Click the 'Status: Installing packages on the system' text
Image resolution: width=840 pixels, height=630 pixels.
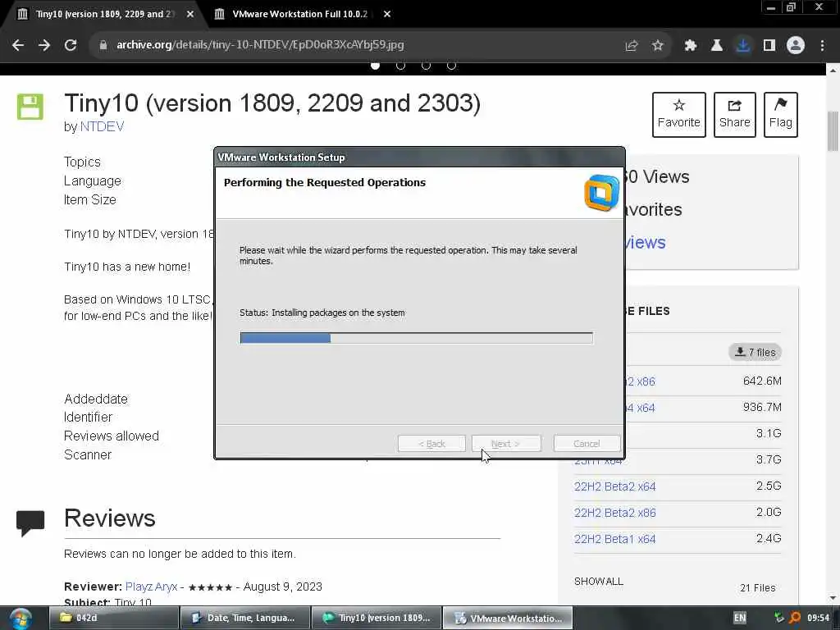(322, 313)
